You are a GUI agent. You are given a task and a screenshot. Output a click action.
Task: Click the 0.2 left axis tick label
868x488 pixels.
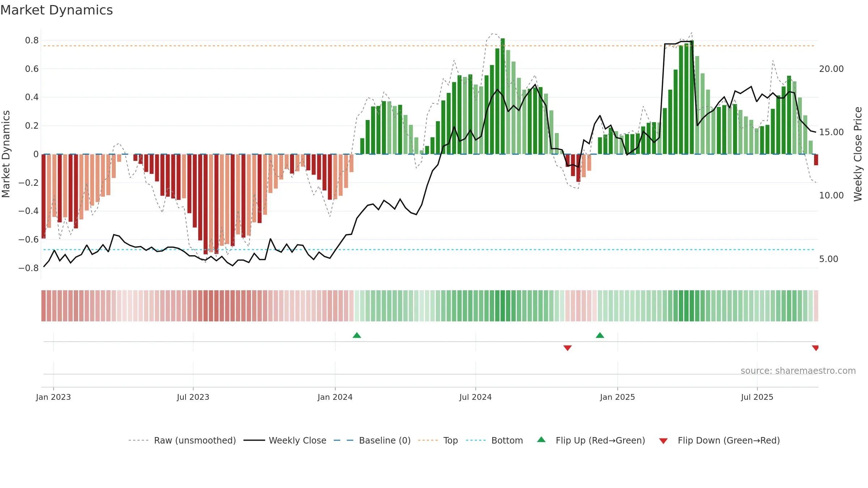pyautogui.click(x=32, y=126)
